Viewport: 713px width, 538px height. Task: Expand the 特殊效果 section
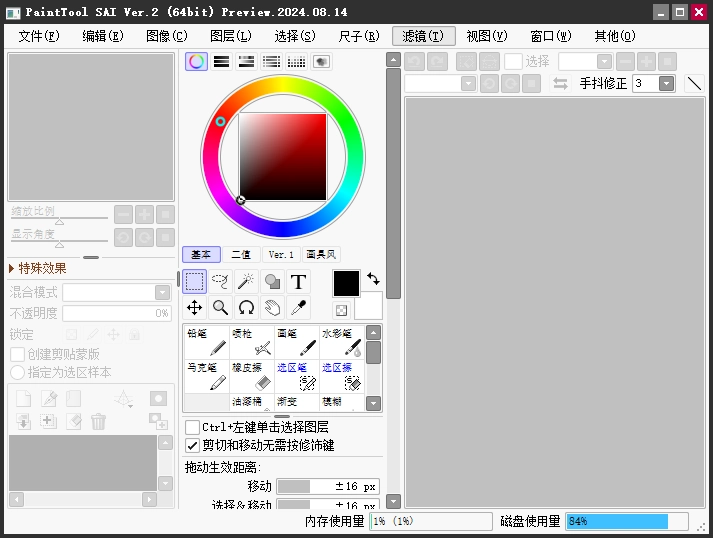38,268
